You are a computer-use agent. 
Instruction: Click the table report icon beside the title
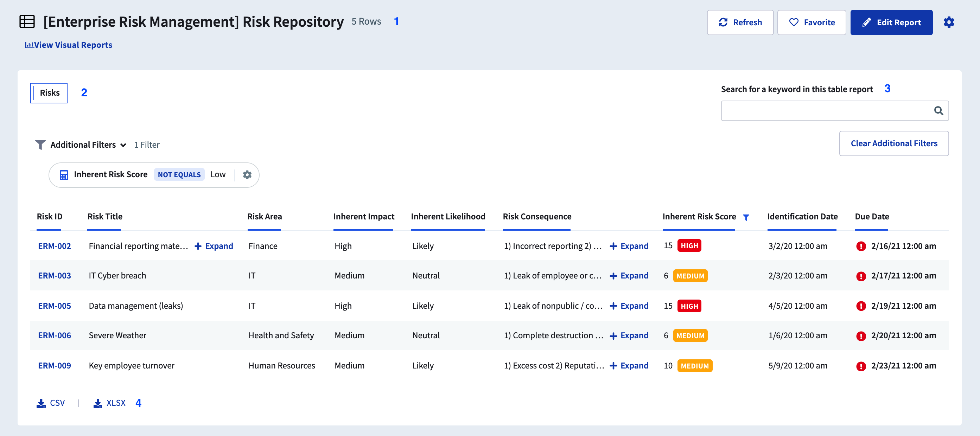[x=27, y=22]
